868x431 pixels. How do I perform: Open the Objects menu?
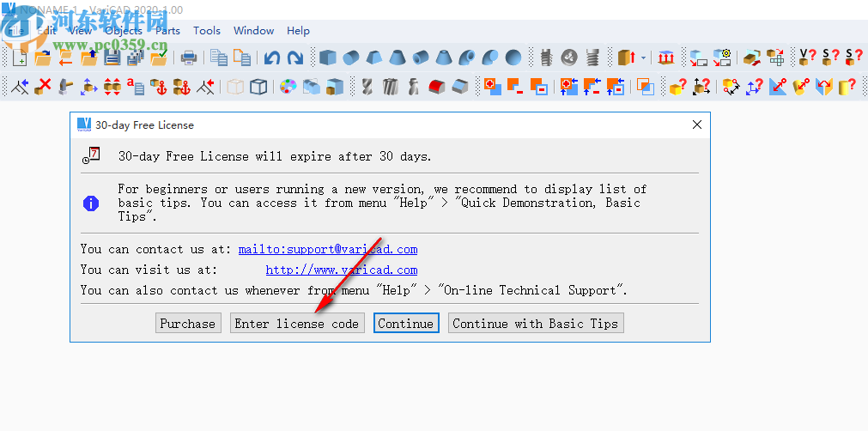[124, 31]
